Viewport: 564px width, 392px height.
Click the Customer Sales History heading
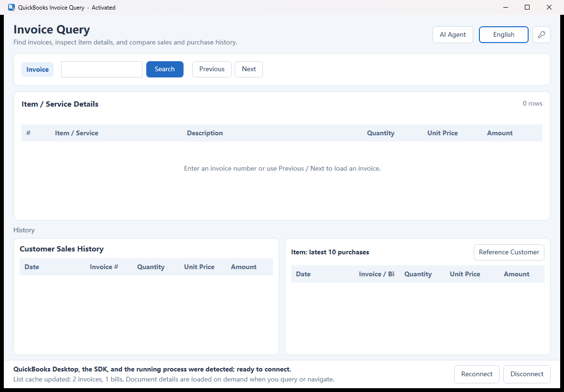click(x=62, y=249)
